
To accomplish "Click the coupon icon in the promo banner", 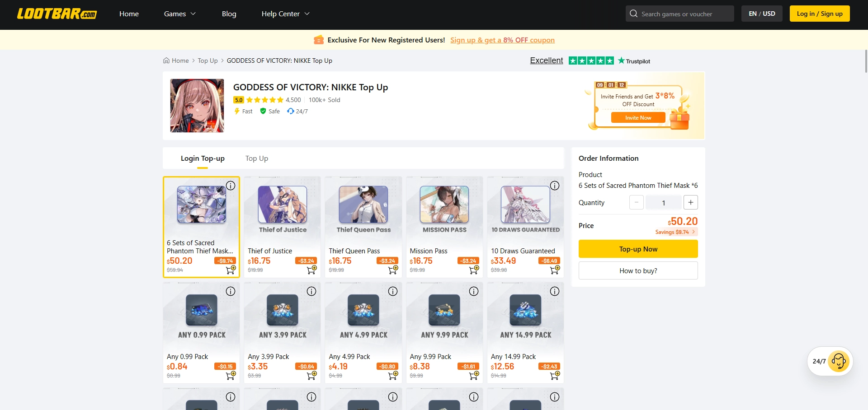I will (x=319, y=40).
